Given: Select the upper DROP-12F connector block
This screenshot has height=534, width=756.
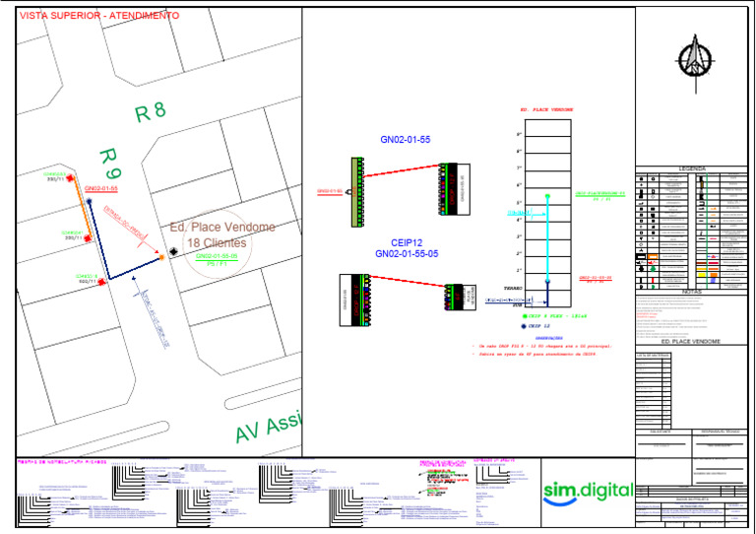Looking at the screenshot, I should pyautogui.click(x=455, y=189).
